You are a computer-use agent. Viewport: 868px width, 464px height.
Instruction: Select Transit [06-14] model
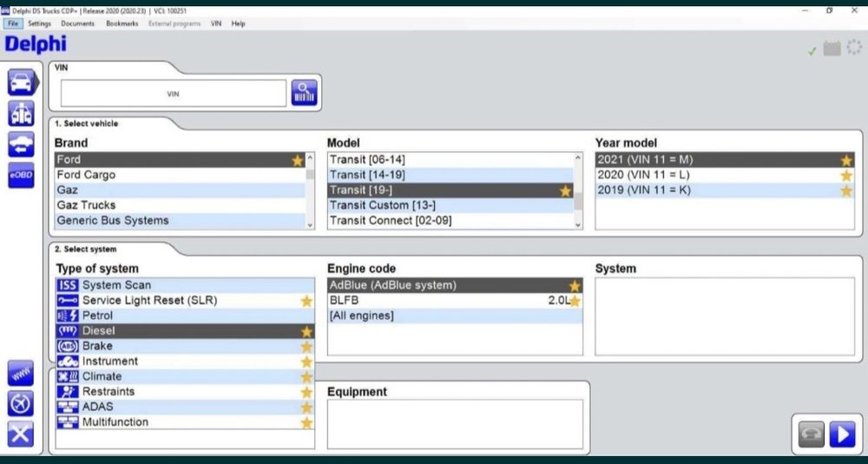point(450,160)
